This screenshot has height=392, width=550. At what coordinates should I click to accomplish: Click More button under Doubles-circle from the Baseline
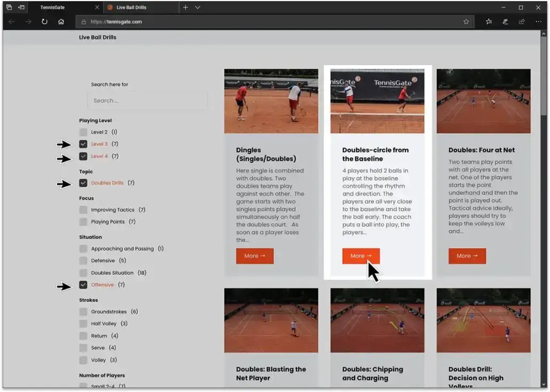361,256
